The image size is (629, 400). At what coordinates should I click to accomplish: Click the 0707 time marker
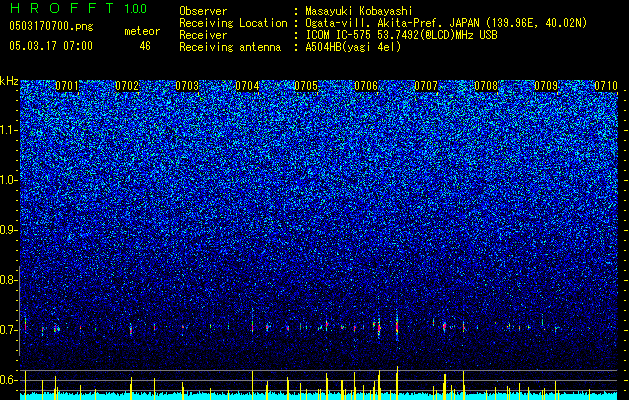(x=426, y=86)
